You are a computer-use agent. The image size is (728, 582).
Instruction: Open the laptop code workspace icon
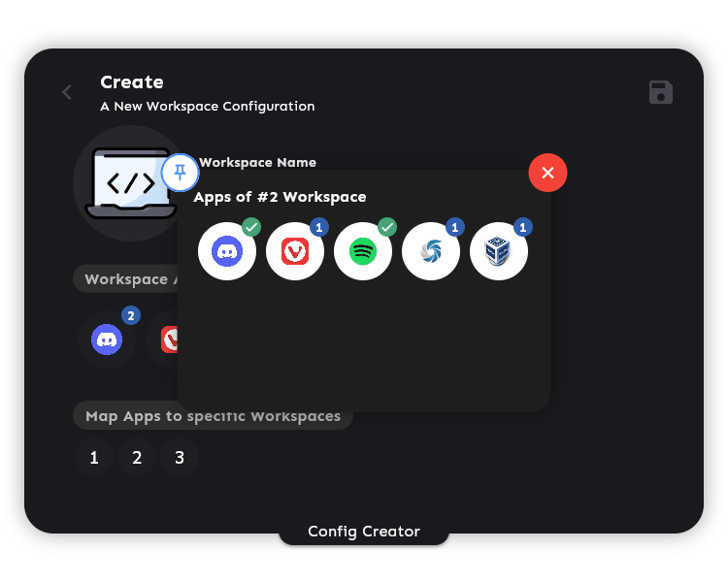(x=130, y=183)
